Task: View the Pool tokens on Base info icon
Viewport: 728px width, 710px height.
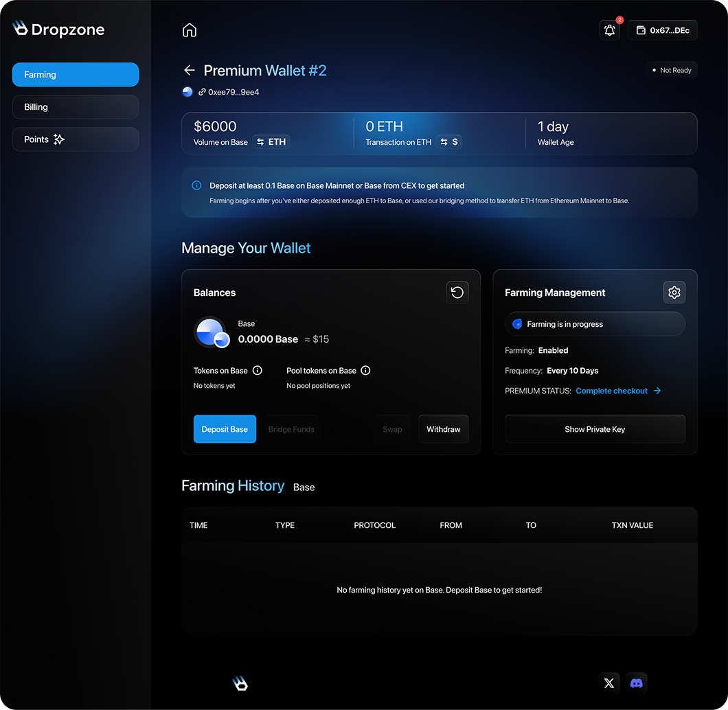Action: click(x=365, y=370)
